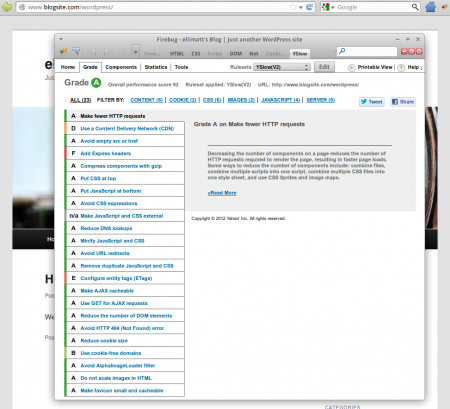Click the Edit ruleset button
The image size is (450, 409).
[x=324, y=67]
